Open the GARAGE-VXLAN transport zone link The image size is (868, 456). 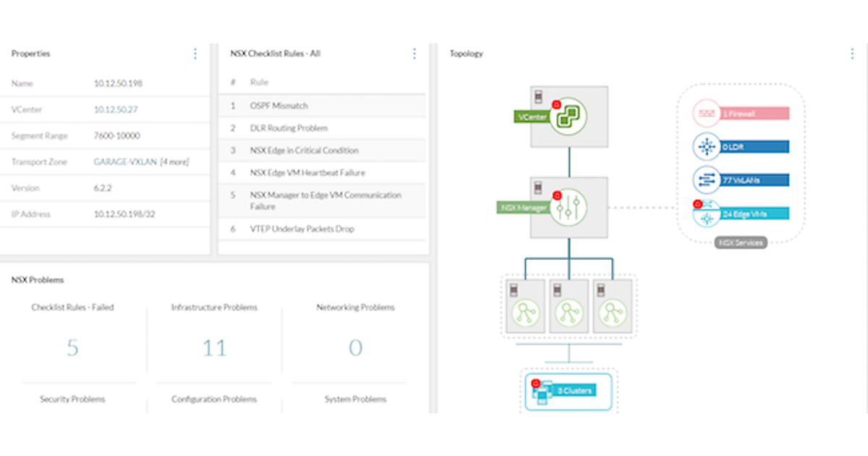click(125, 162)
